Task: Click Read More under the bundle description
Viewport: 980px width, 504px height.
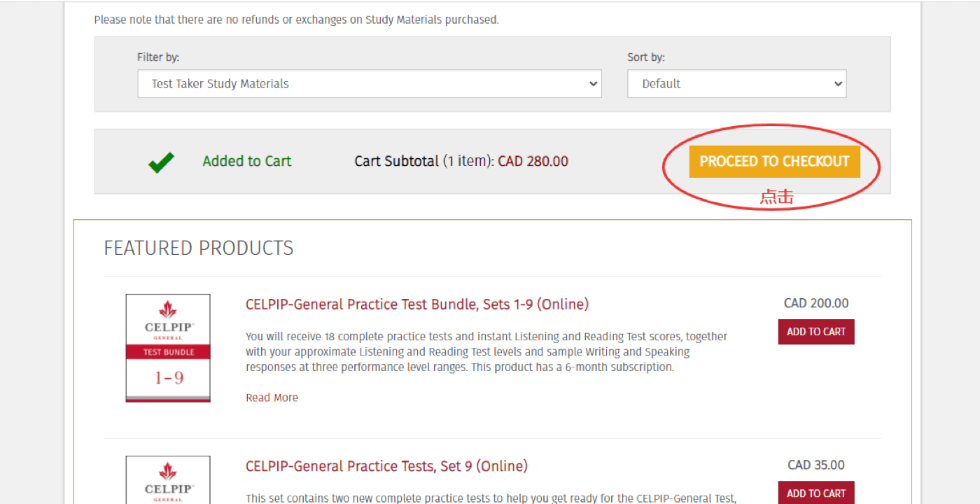Action: [x=272, y=398]
